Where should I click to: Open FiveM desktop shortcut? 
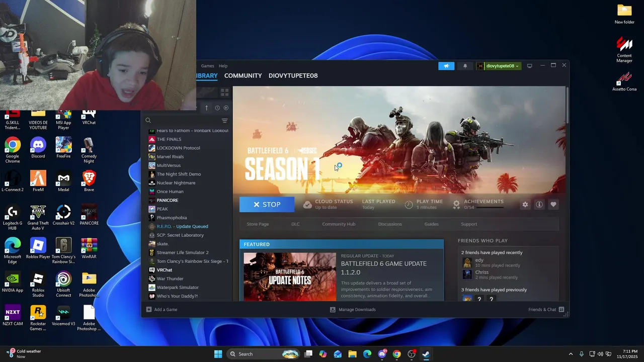38,182
